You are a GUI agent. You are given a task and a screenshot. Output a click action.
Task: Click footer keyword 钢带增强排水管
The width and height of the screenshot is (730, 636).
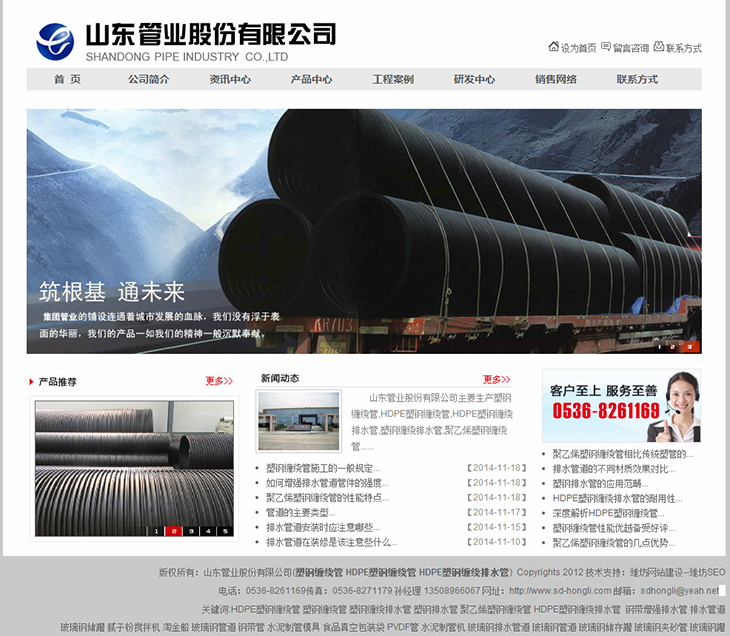click(x=656, y=609)
